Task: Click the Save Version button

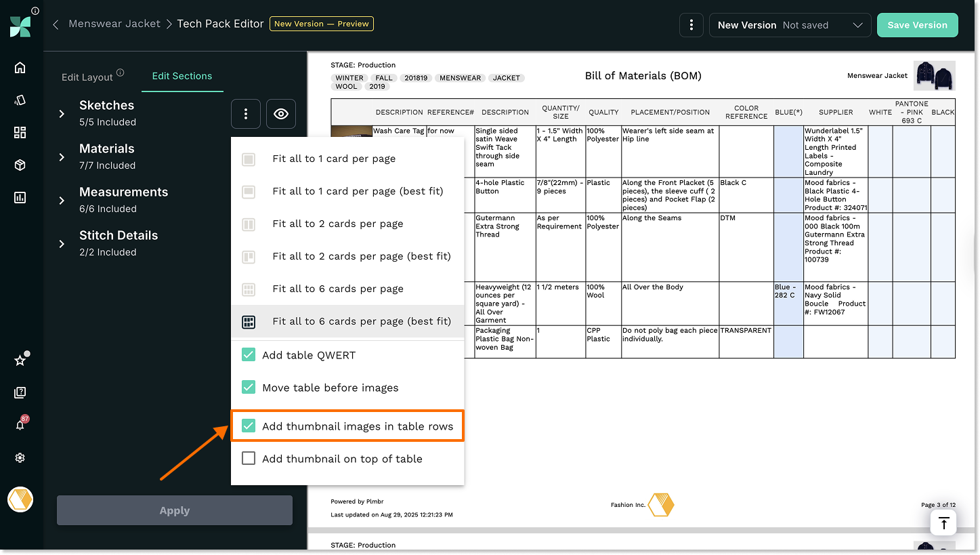Action: click(x=917, y=25)
